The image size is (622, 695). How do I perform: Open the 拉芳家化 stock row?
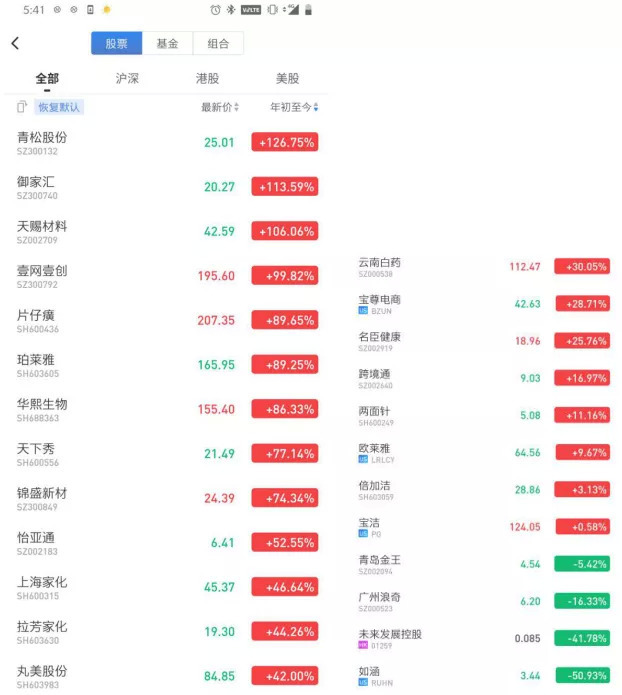[167, 632]
